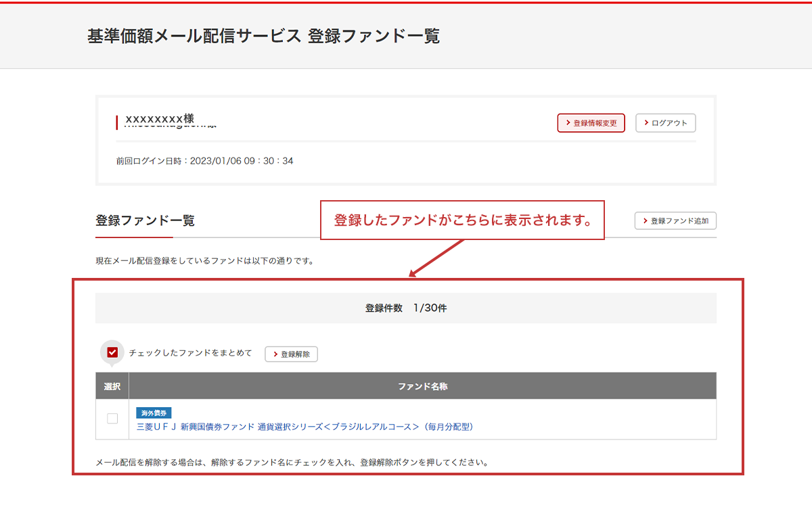The width and height of the screenshot is (812, 520).
Task: Click the 海外債券 category badge
Action: click(154, 412)
